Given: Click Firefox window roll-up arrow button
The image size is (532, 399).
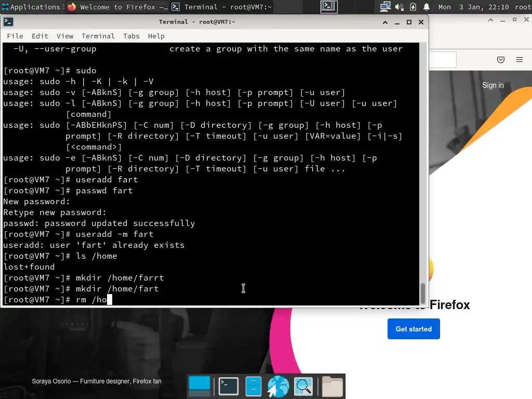Looking at the screenshot, I should [x=490, y=20].
